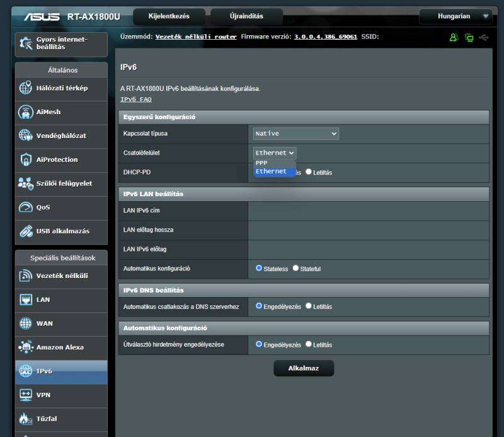The image size is (504, 437).
Task: Click the WAN globe icon
Action: point(26,323)
